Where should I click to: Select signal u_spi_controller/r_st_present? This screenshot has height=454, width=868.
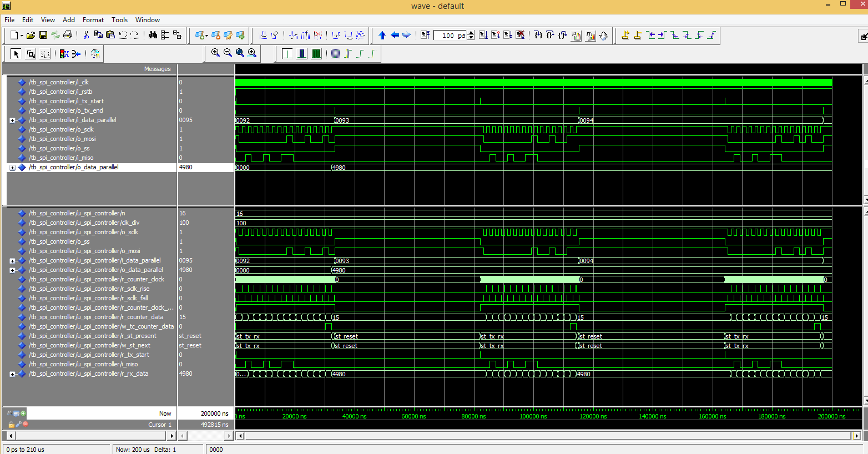pyautogui.click(x=92, y=336)
